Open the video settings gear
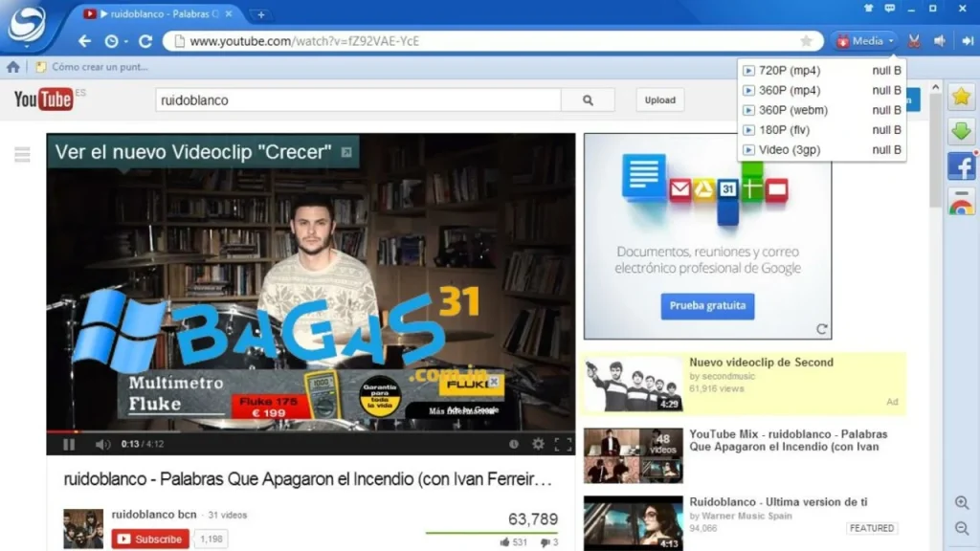This screenshot has height=551, width=980. point(538,444)
